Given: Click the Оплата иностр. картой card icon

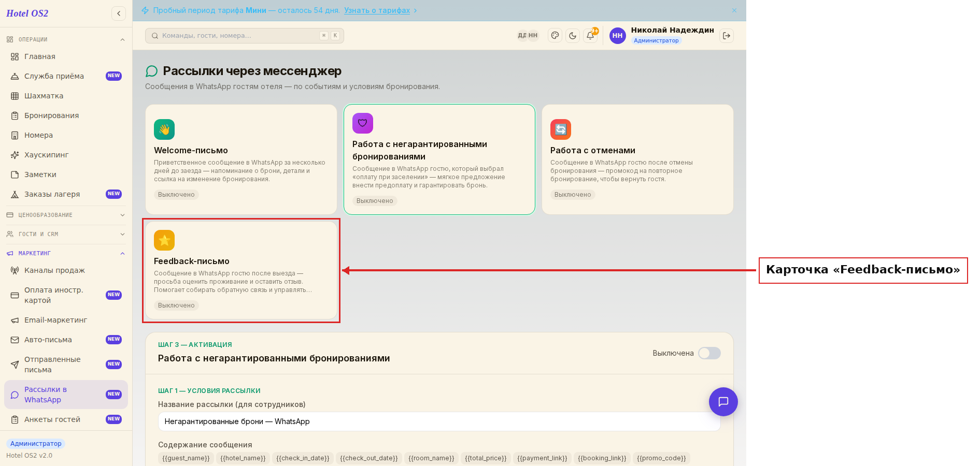Looking at the screenshot, I should coord(15,295).
